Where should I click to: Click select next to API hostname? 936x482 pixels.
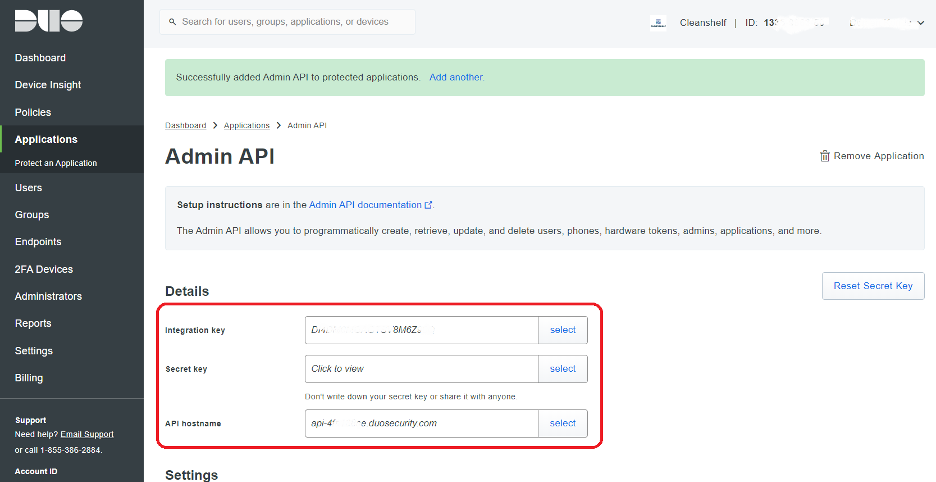pos(563,423)
